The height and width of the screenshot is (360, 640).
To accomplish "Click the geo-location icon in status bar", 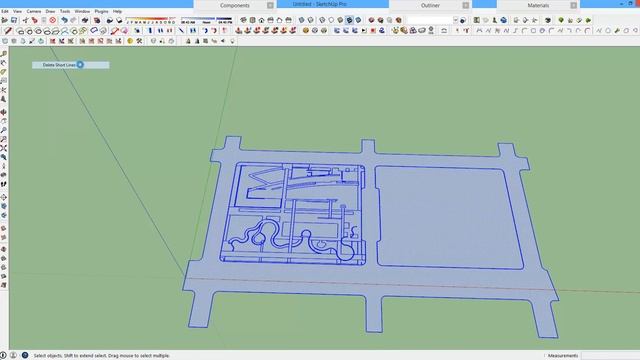I will (3, 356).
